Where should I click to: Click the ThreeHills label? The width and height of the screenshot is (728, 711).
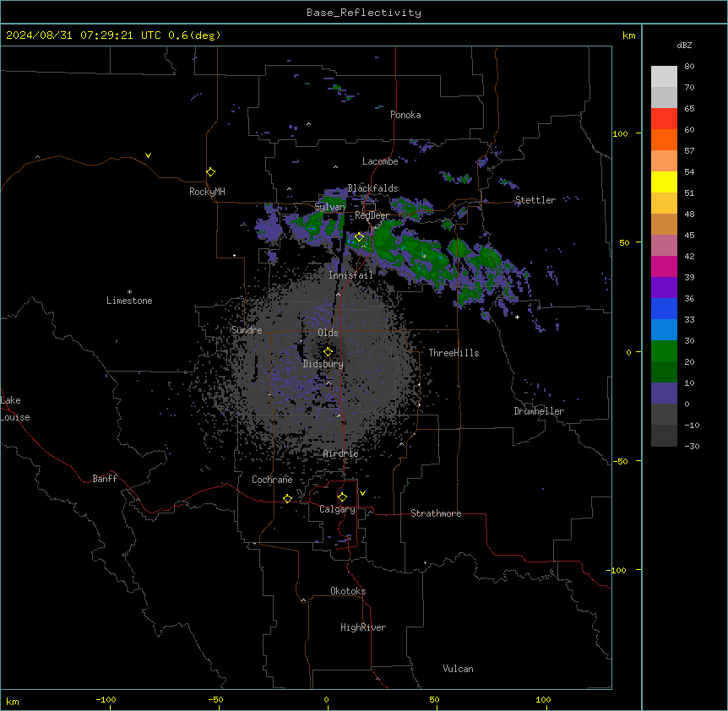[454, 353]
